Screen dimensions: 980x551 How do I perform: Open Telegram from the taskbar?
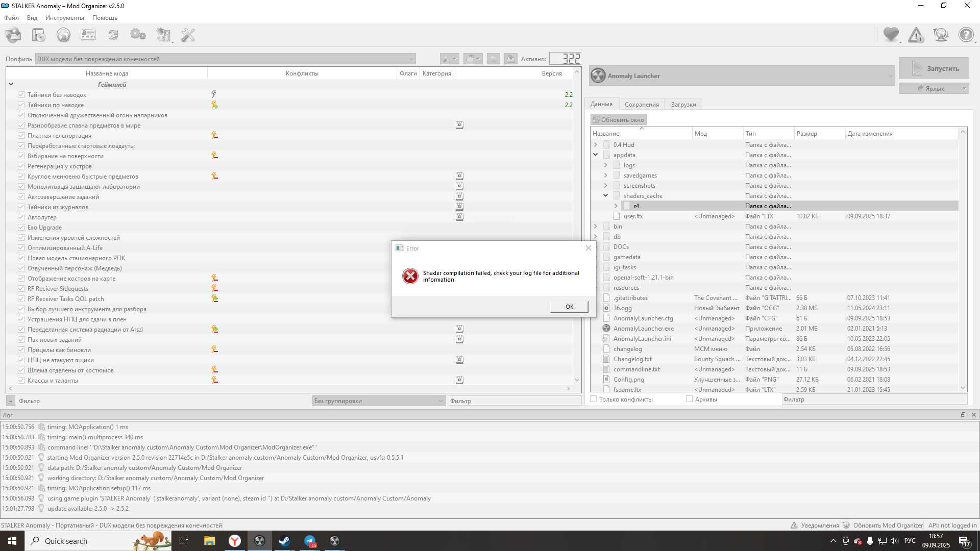pyautogui.click(x=310, y=541)
